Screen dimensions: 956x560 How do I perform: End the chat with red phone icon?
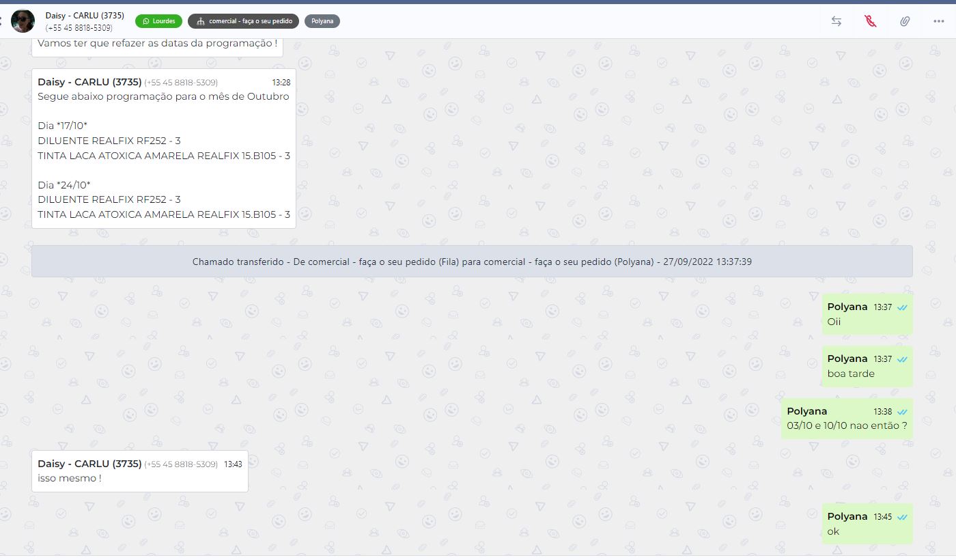[871, 21]
